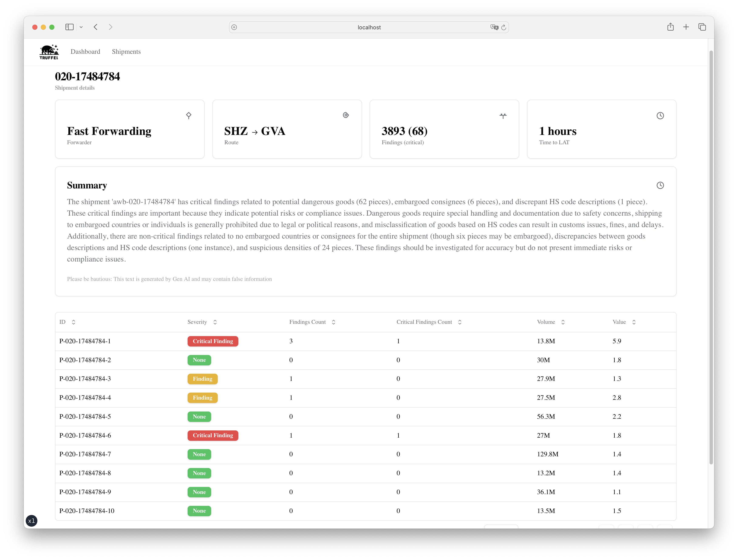738x560 pixels.
Task: Go to the Shipments nav item
Action: [126, 52]
